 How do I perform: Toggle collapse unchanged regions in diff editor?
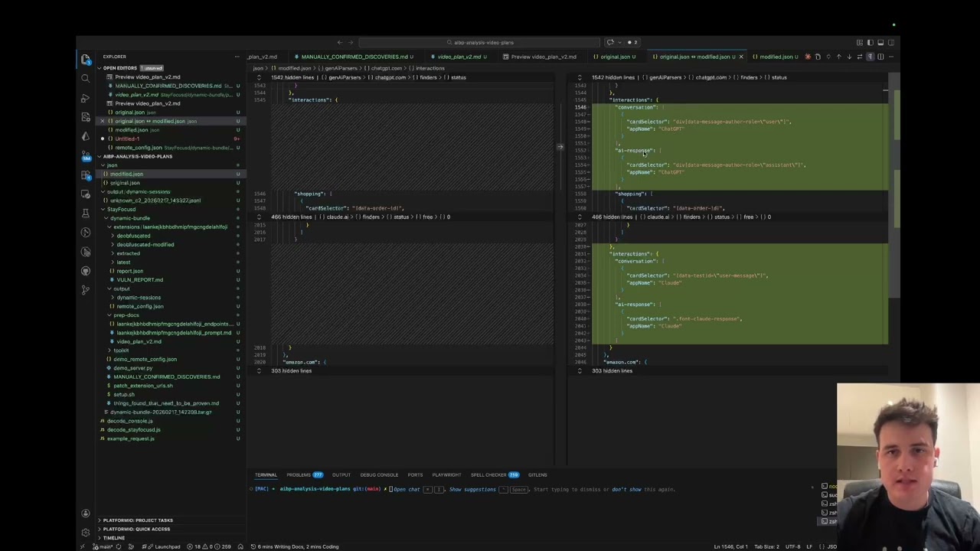(x=871, y=57)
